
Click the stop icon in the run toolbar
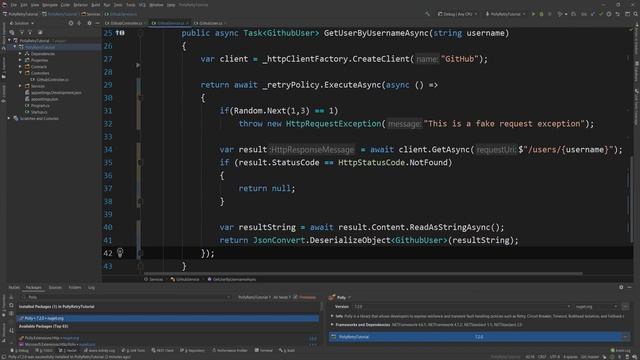click(x=549, y=14)
